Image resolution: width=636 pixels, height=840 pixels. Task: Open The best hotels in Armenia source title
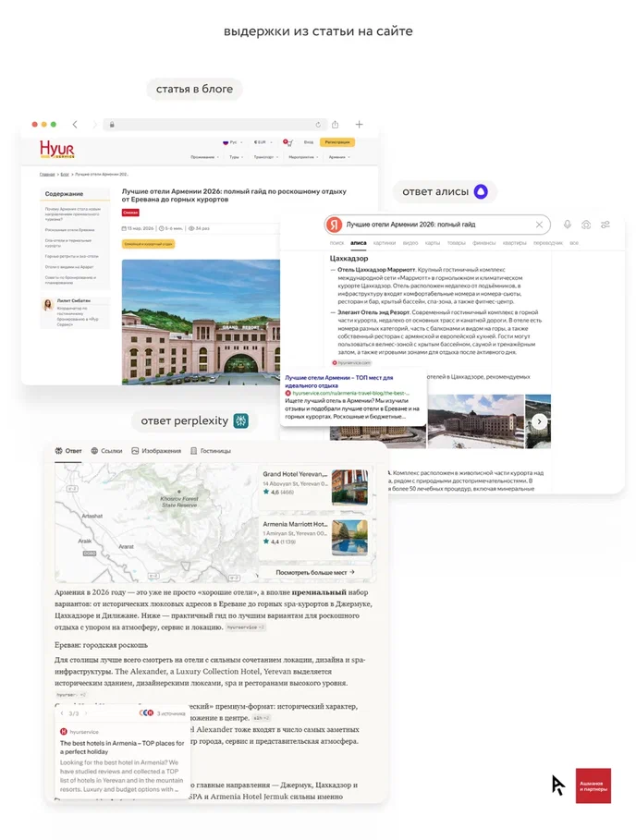point(122,748)
